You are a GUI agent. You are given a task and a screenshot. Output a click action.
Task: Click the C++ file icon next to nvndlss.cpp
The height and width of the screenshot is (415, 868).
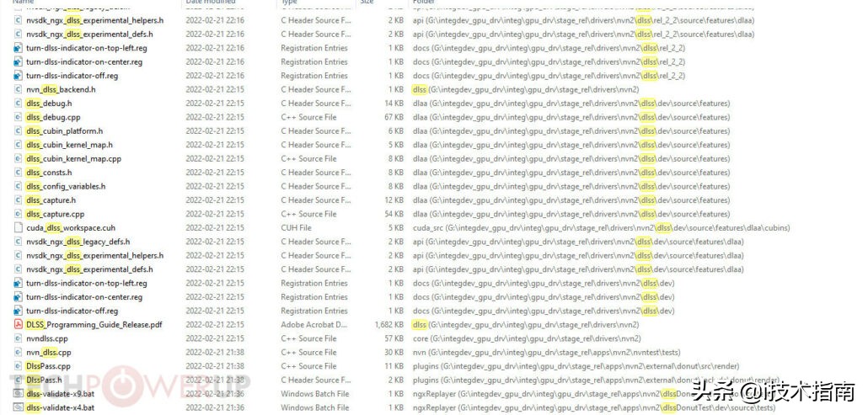click(19, 338)
